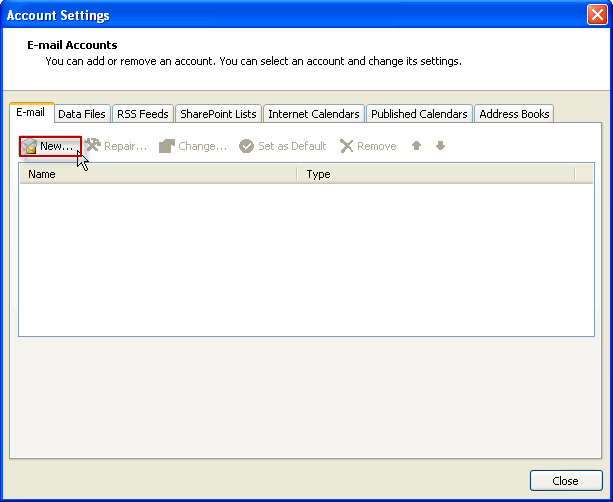Go to the SharePoint Lists tab
Image resolution: width=613 pixels, height=502 pixels.
point(218,114)
